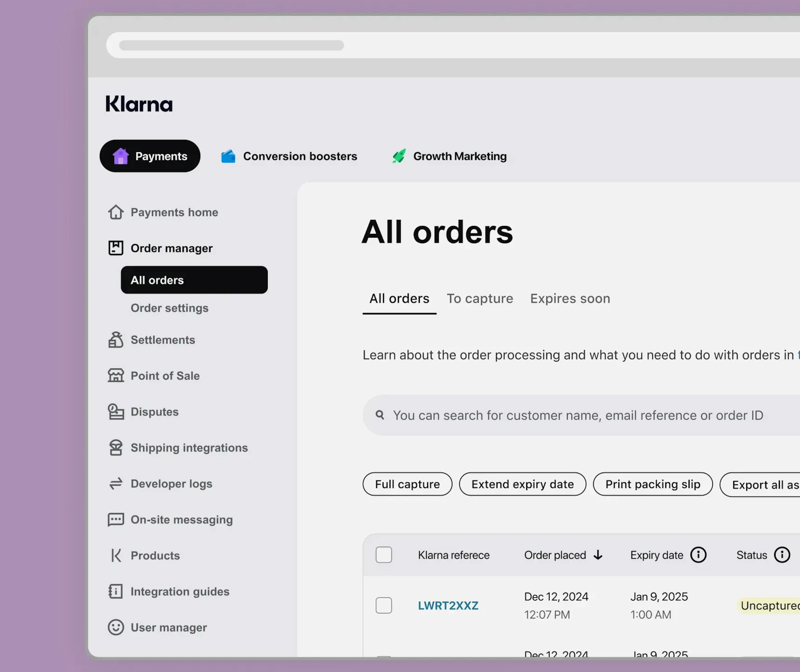Open User manager page
Screen dimensions: 800x672
click(x=157, y=627)
